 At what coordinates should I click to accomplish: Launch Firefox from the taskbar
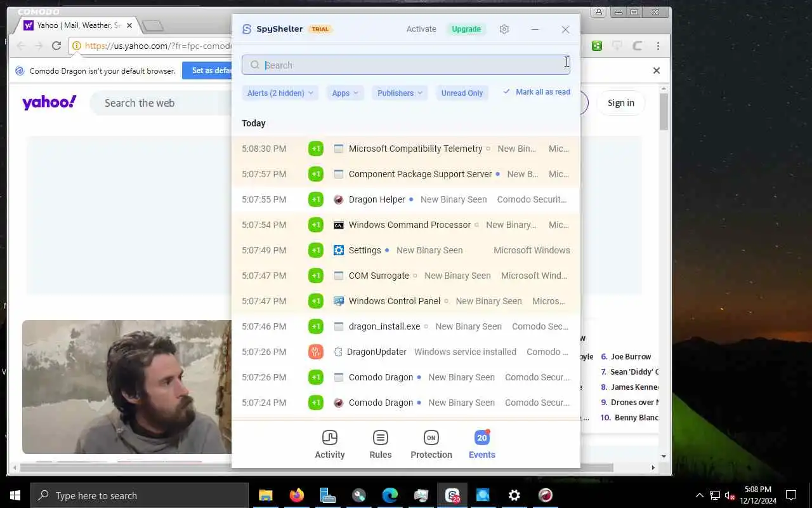tap(297, 495)
